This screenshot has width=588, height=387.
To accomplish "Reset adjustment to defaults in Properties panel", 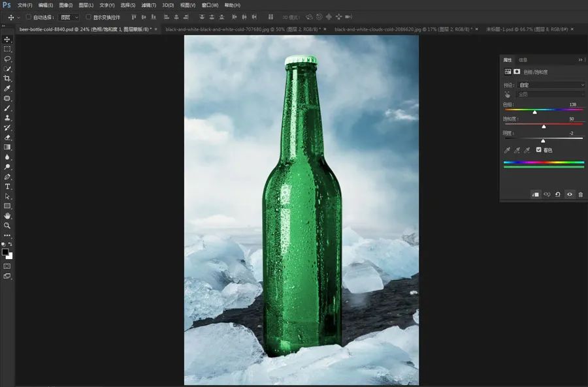I will tap(558, 194).
